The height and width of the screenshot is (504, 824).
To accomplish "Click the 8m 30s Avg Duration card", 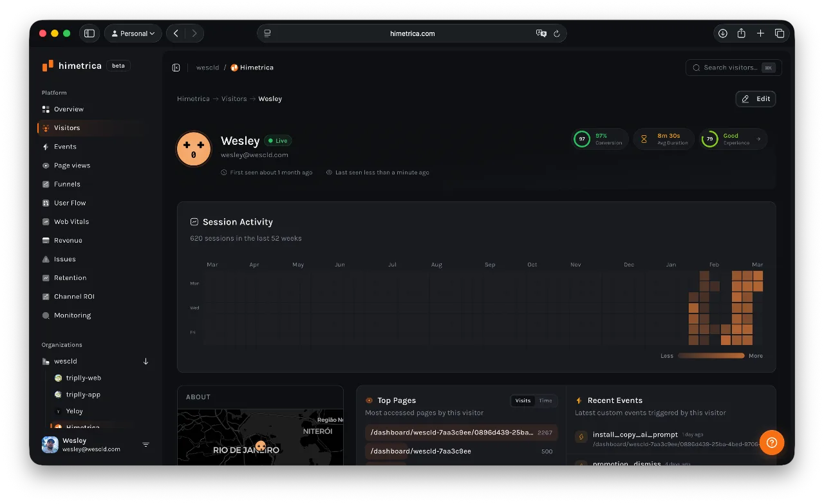I will [x=663, y=139].
